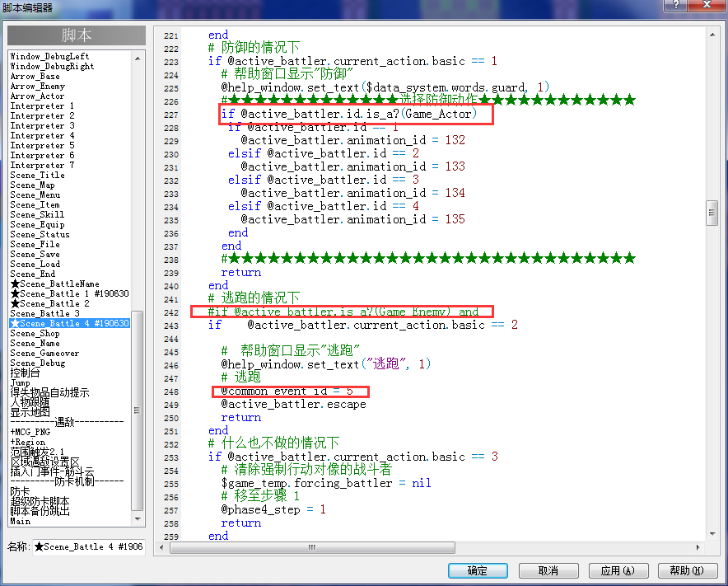Screen dimensions: 728x586
Task: Open the Arrow_Base script
Action: click(x=35, y=76)
